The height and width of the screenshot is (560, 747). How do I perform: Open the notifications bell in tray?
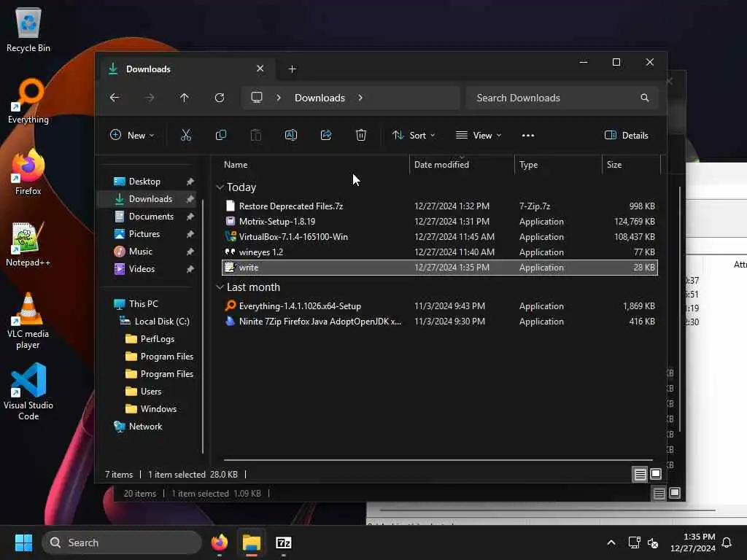pos(727,542)
